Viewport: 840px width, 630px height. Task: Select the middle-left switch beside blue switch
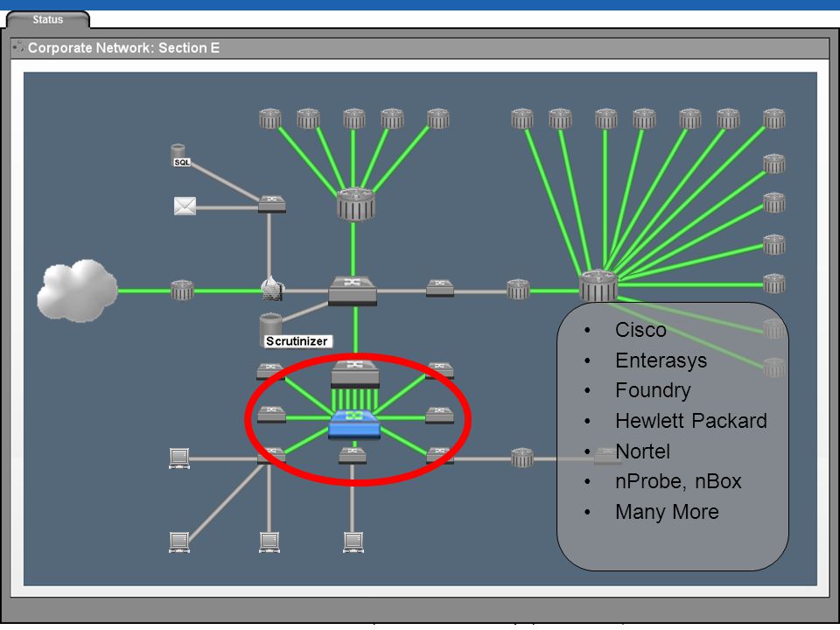(271, 415)
